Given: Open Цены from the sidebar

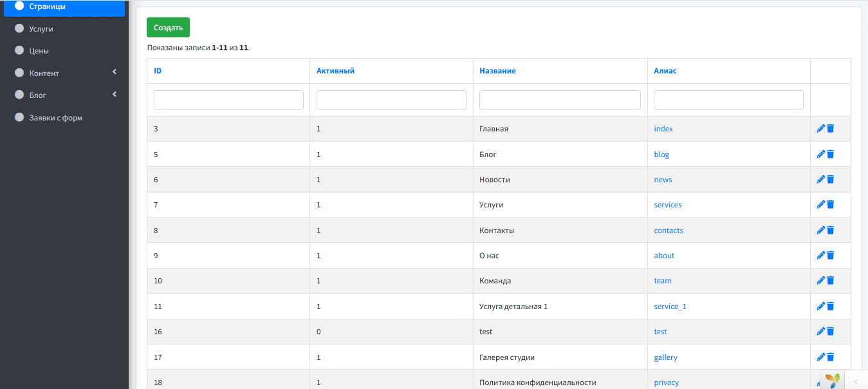Looking at the screenshot, I should [x=39, y=51].
